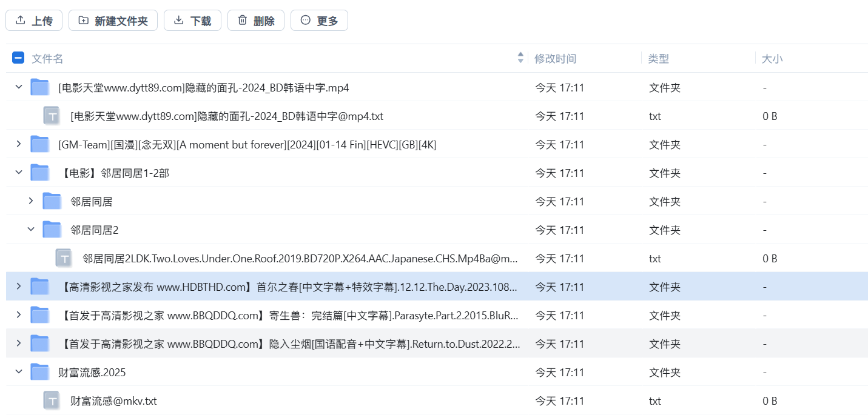Click 文件夹 type cell of 首尔之春 row
868x415 pixels.
[665, 287]
